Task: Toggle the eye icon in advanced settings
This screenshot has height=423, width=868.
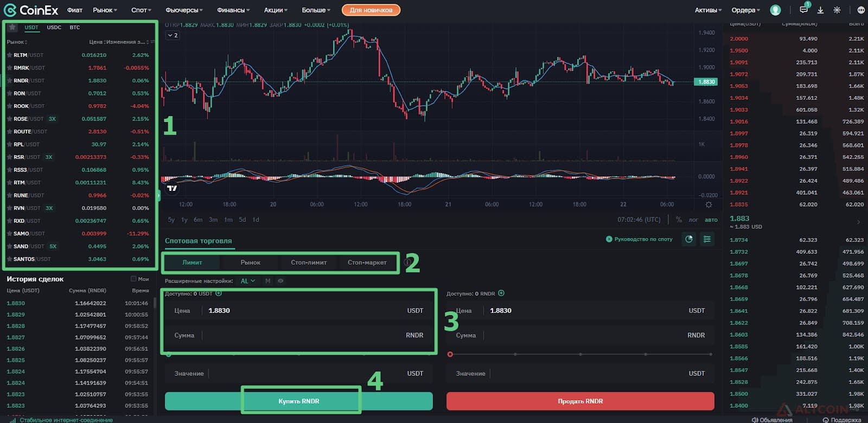Action: tap(280, 281)
